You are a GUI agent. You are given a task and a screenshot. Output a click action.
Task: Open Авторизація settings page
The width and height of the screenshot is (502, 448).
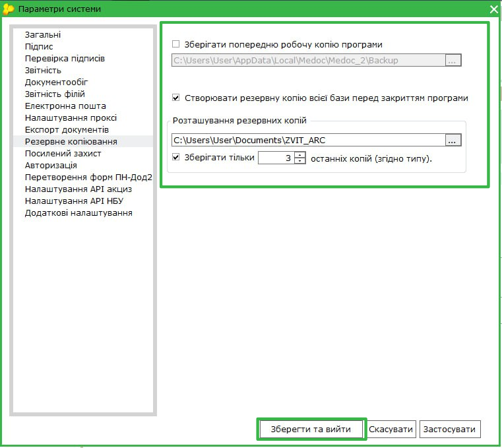pos(51,165)
